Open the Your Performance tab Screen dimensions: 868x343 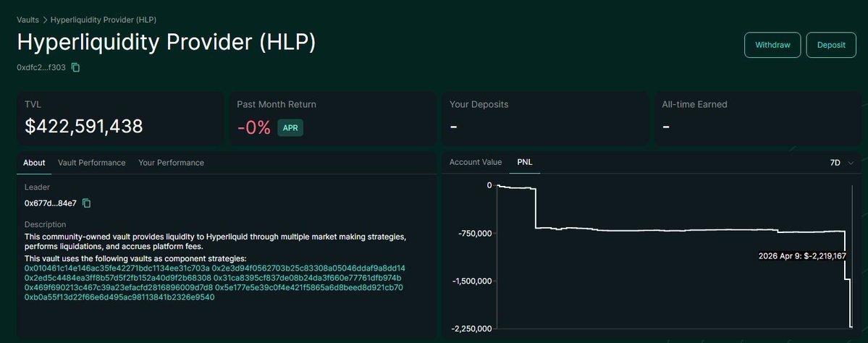pos(171,163)
